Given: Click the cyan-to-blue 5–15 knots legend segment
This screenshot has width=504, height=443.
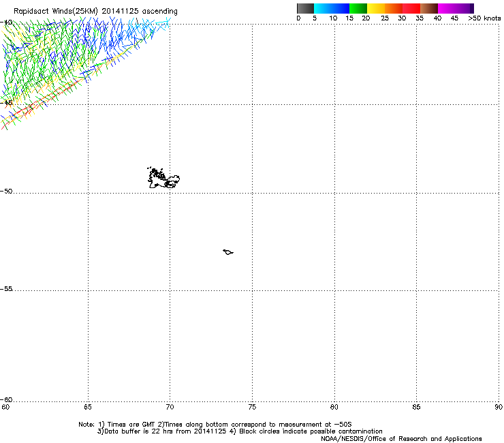Looking at the screenshot, I should (332, 8).
